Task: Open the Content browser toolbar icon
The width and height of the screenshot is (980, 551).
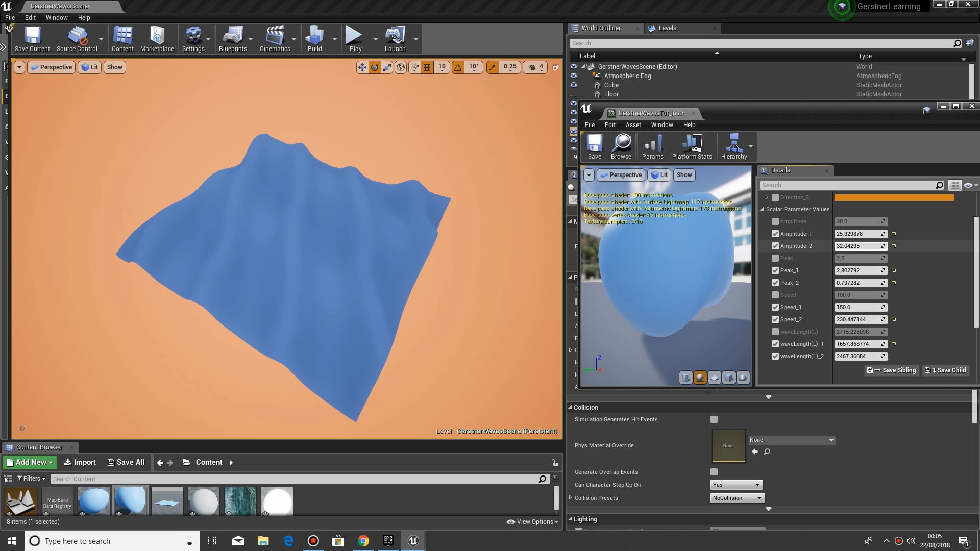Action: (122, 39)
